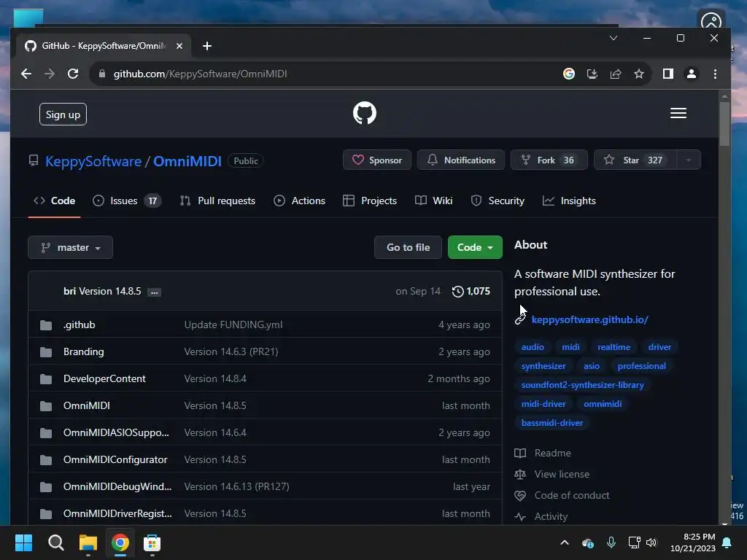Bookmark this page with the star icon
The height and width of the screenshot is (560, 747).
[639, 74]
